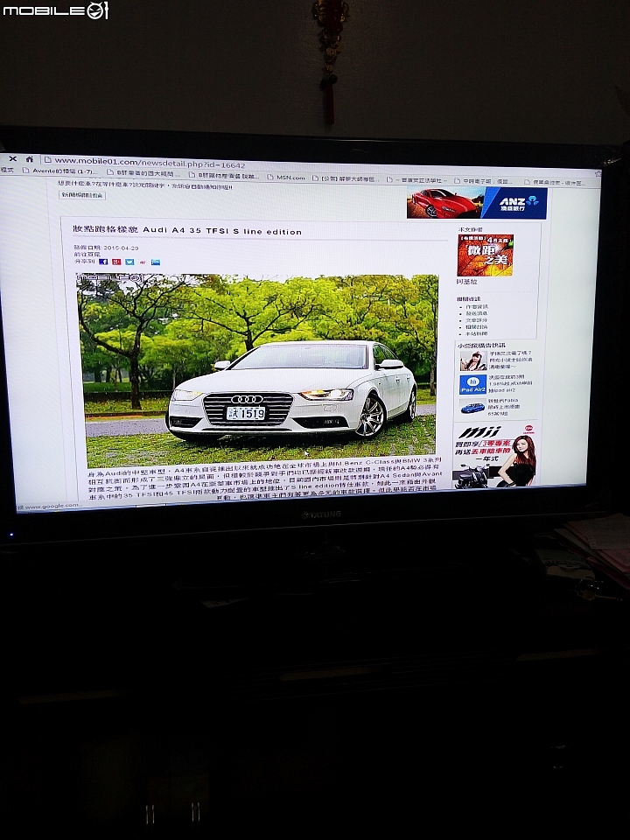Open the ANZ bank banner advertisement
This screenshot has width=630, height=840.
(x=477, y=203)
